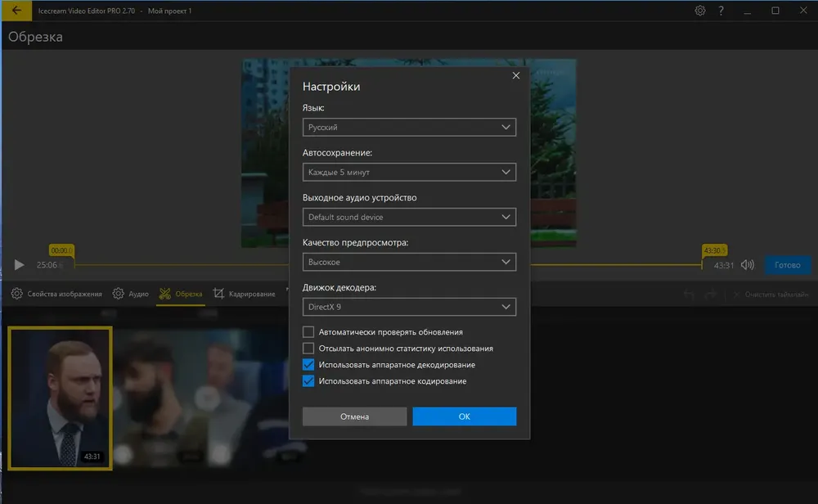The height and width of the screenshot is (504, 818).
Task: Expand the Качество предпросмотра dropdown
Action: [x=409, y=262]
